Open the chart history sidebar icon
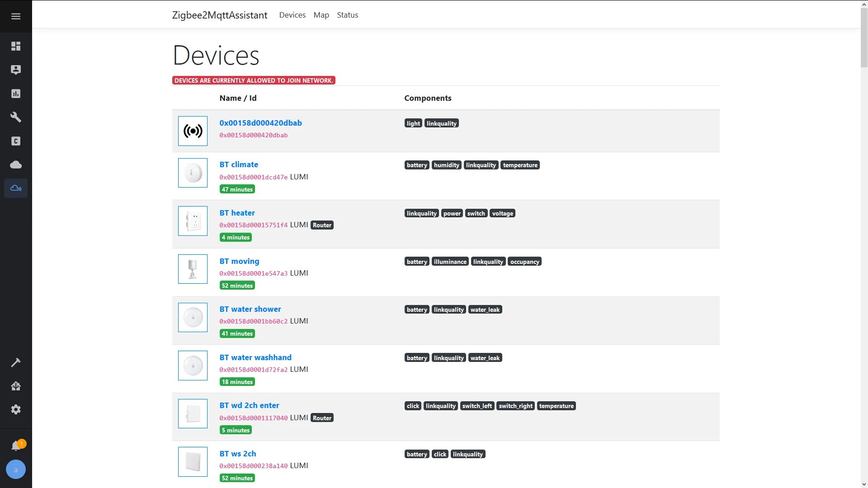 point(16,94)
